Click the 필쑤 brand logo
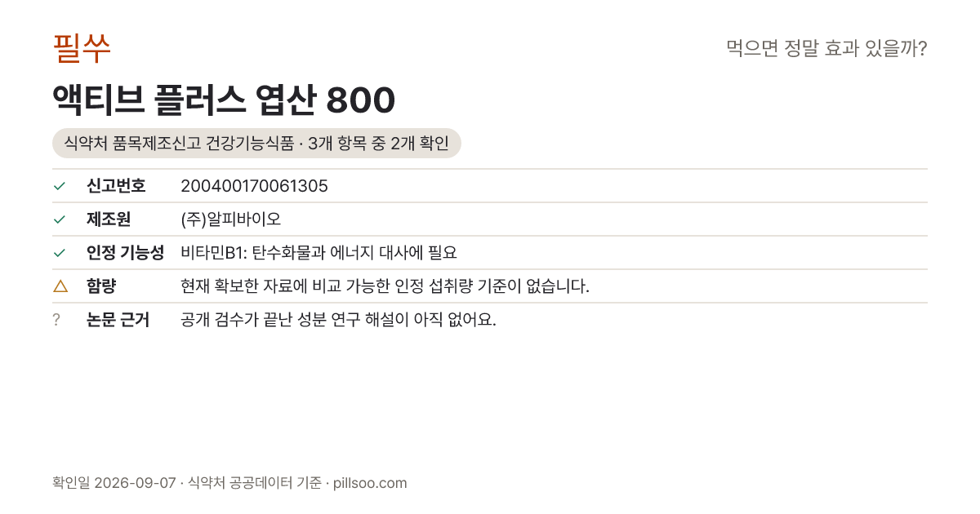The image size is (980, 514). coord(82,49)
